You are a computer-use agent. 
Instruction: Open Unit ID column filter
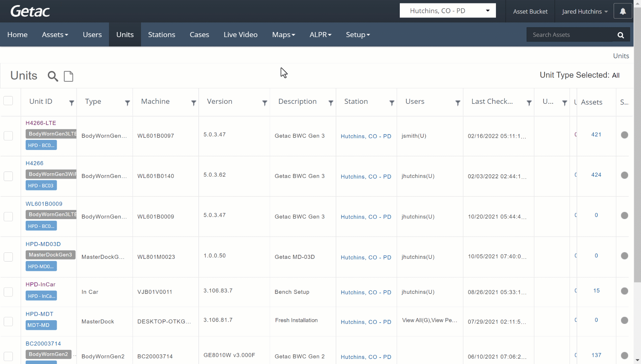pos(72,103)
